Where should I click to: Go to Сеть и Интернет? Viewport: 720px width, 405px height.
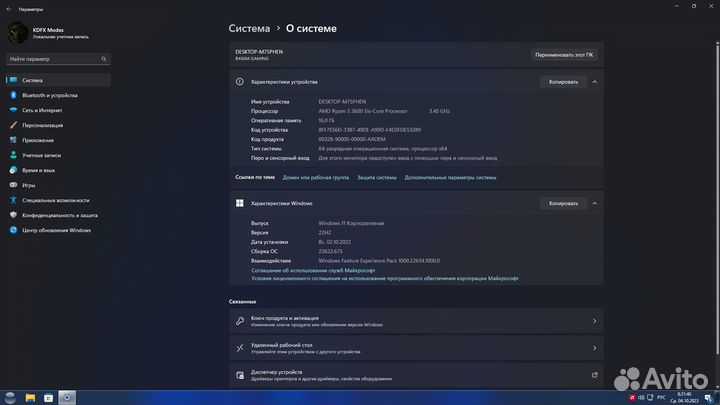pyautogui.click(x=58, y=110)
